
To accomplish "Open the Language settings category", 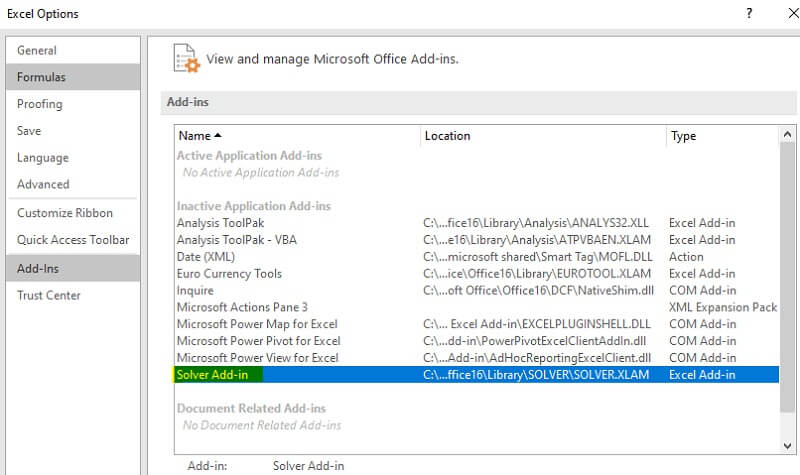I will (x=73, y=158).
